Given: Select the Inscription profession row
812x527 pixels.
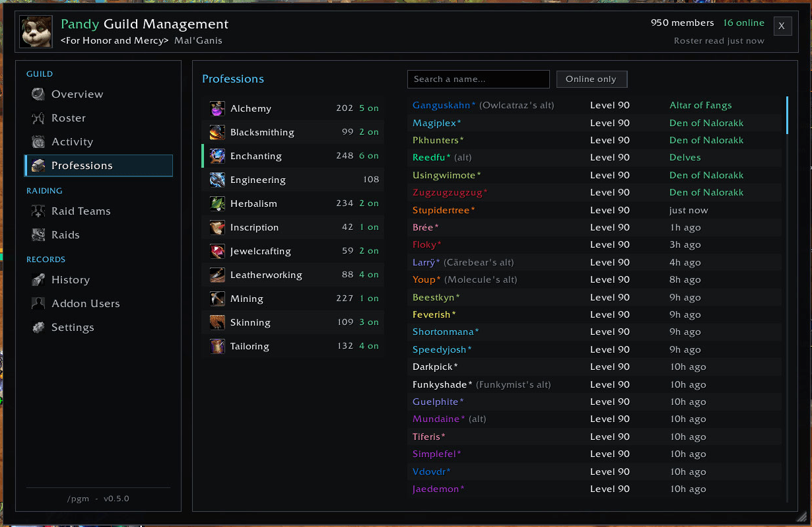Looking at the screenshot, I should click(x=293, y=227).
